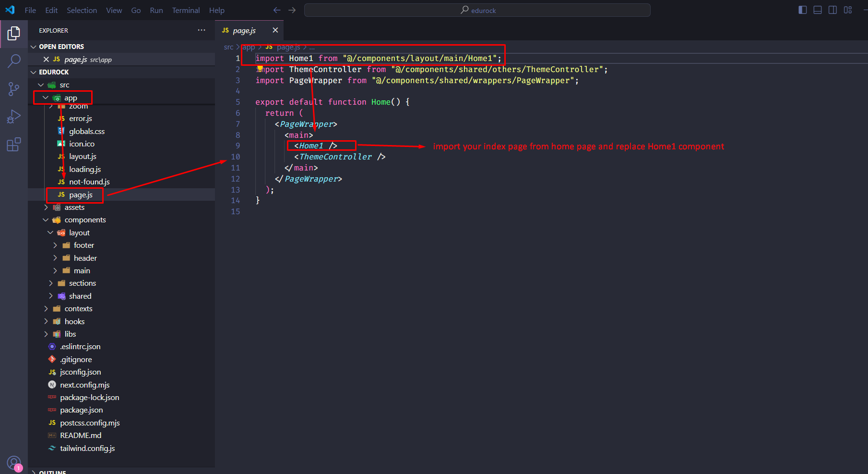Collapse the EDUROCK project section
This screenshot has width=868, height=474.
pyautogui.click(x=34, y=72)
